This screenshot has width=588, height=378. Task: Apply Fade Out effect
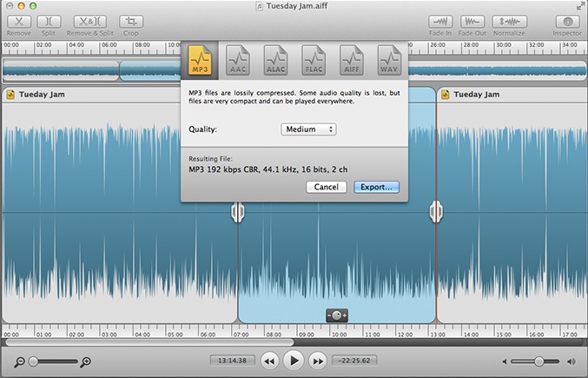point(473,21)
